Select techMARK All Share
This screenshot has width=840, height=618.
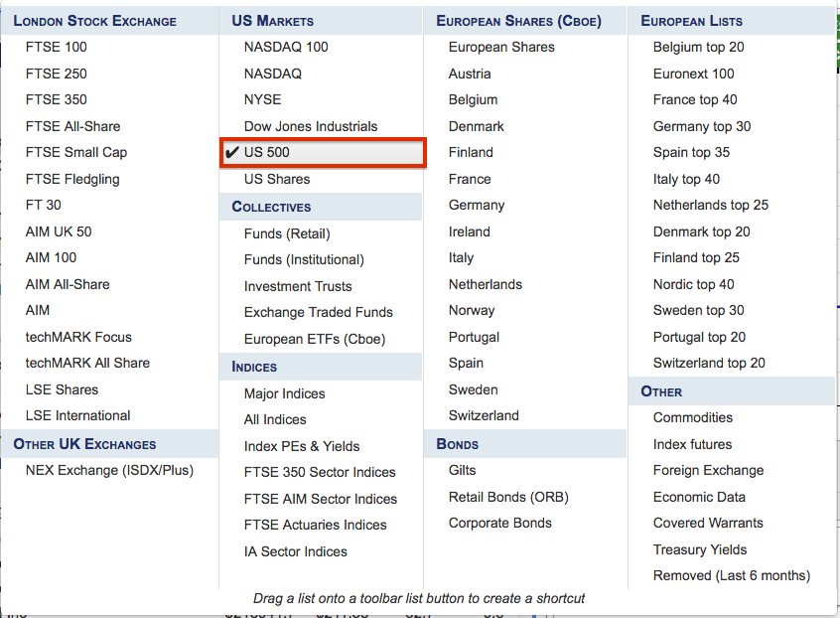coord(87,363)
